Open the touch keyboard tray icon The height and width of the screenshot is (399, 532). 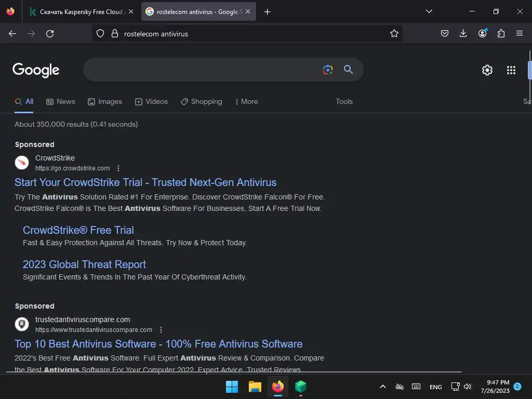click(416, 387)
